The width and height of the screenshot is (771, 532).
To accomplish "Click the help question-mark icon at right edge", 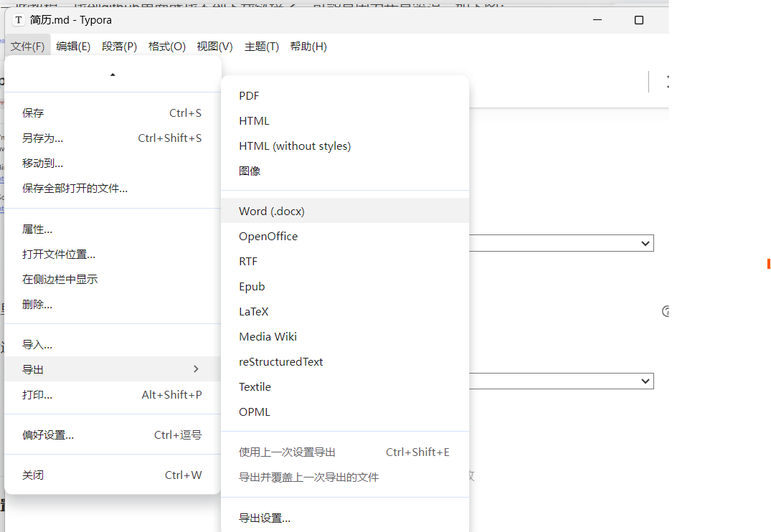I will point(666,311).
